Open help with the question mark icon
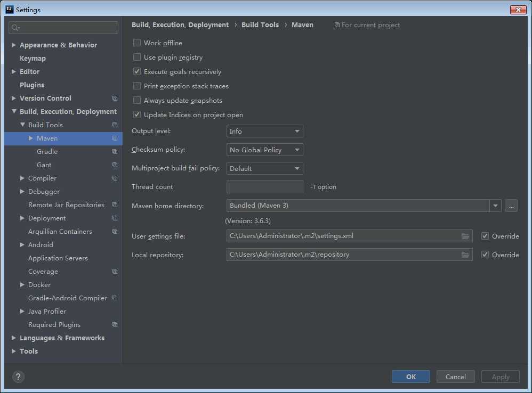 [x=18, y=376]
